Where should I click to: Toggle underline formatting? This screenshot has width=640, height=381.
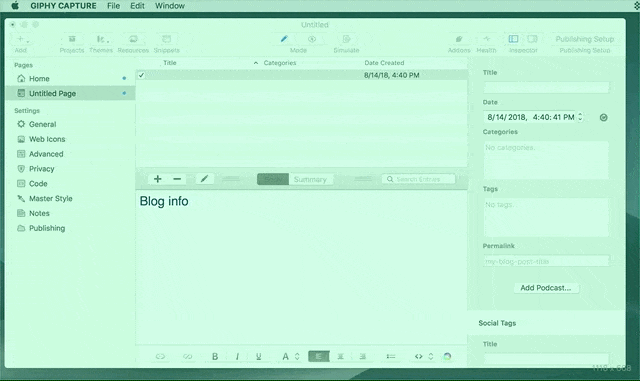click(x=258, y=356)
